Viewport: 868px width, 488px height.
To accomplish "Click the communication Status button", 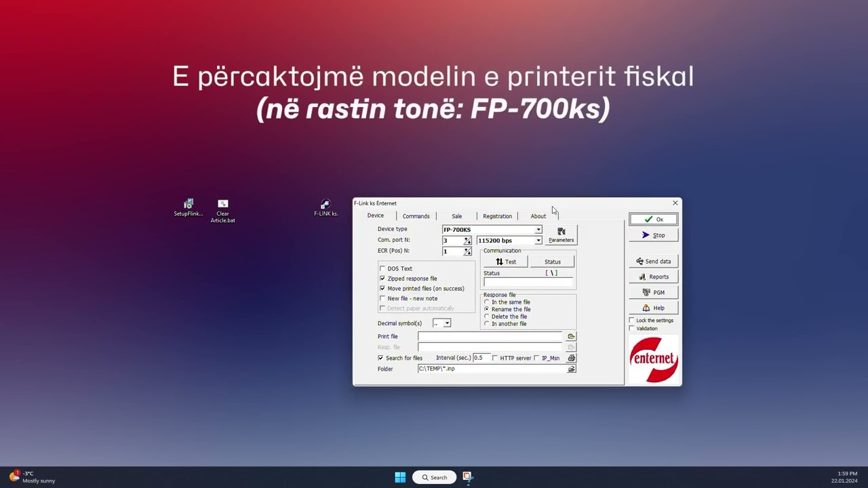I will click(553, 262).
